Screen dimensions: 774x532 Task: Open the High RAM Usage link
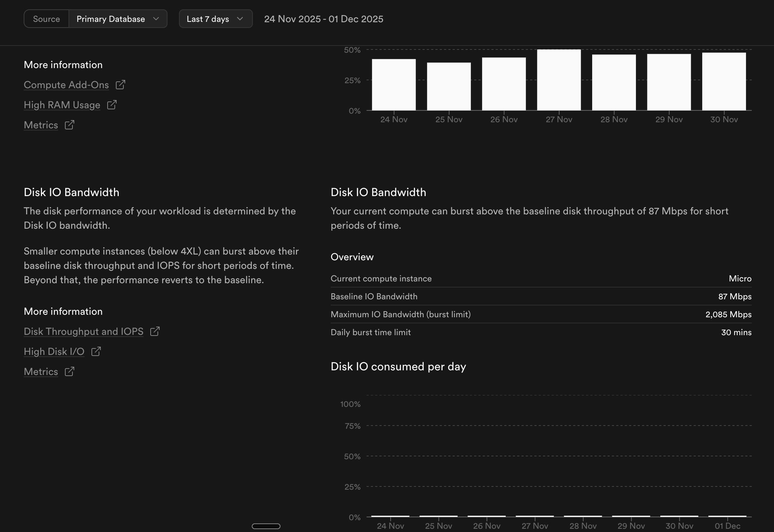(62, 105)
